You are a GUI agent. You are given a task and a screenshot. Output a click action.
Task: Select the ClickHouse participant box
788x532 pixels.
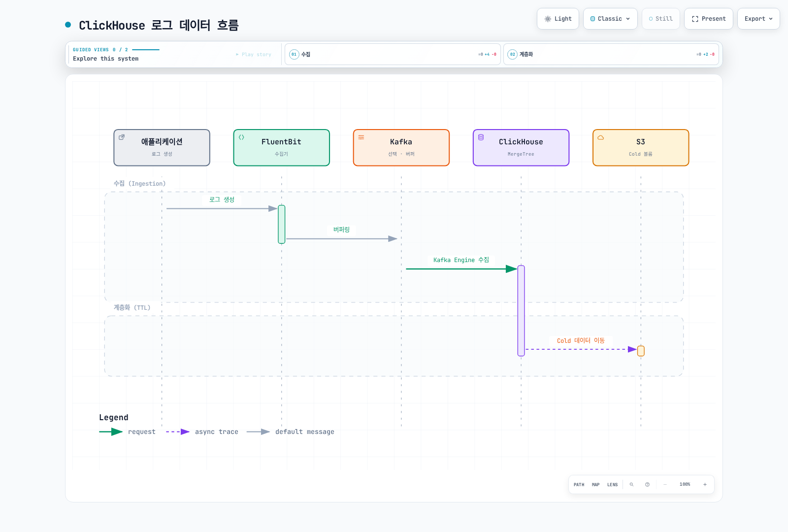coord(521,148)
